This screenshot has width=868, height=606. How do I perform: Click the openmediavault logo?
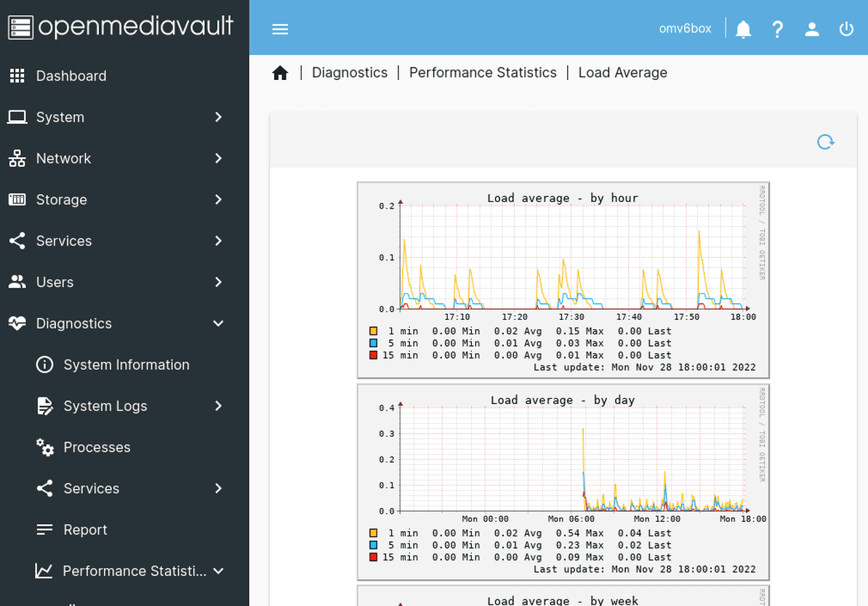(x=121, y=27)
